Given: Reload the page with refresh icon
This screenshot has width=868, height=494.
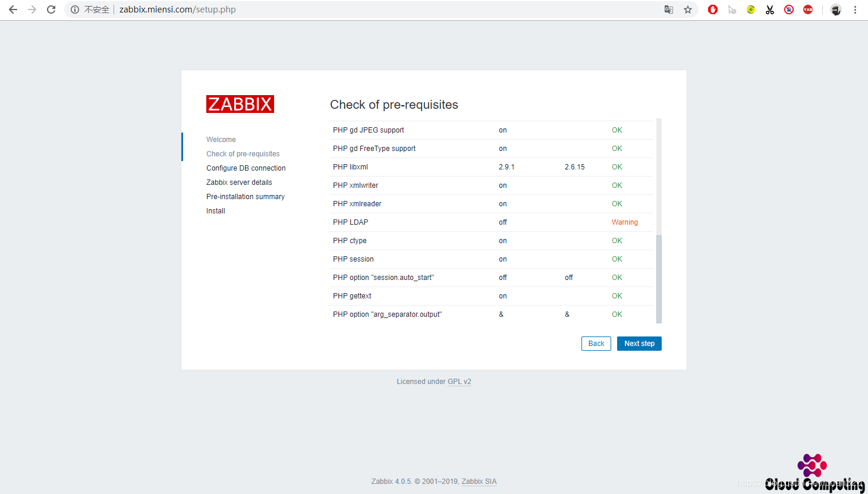Looking at the screenshot, I should [x=51, y=10].
